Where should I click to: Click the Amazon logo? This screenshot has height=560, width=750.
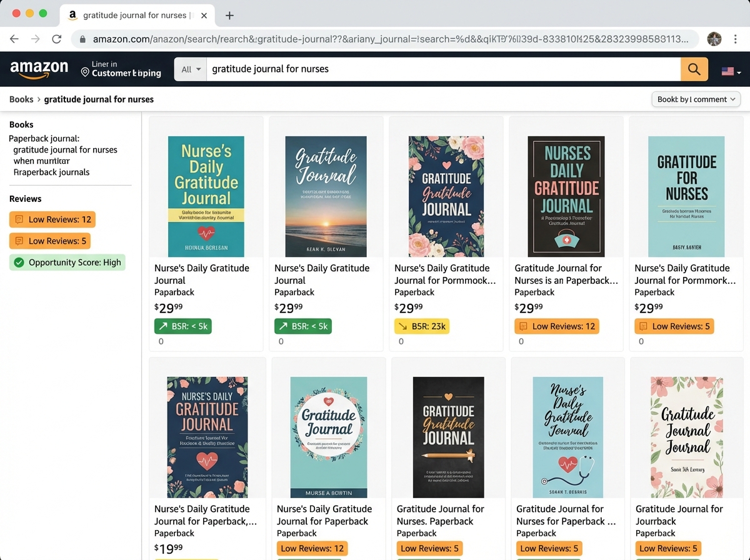pos(39,69)
